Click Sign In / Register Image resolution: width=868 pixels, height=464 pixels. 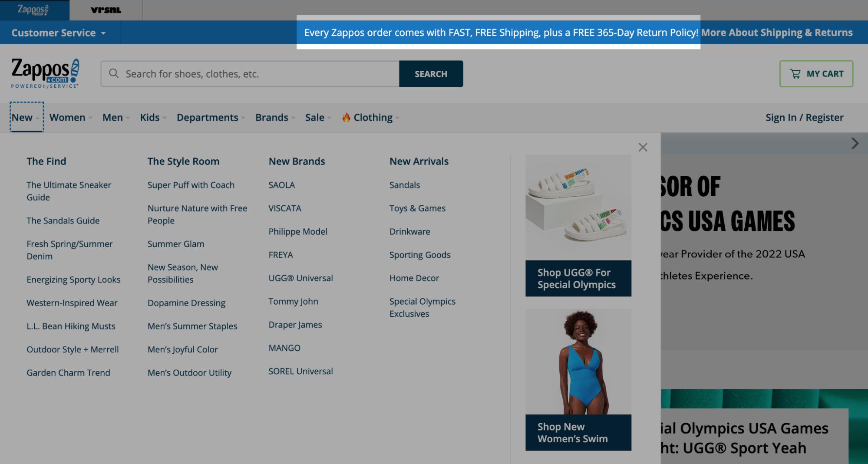coord(804,117)
